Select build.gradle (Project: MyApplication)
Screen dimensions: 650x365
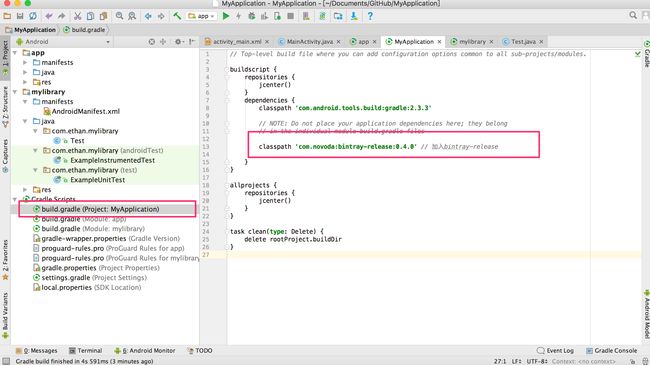(x=96, y=209)
